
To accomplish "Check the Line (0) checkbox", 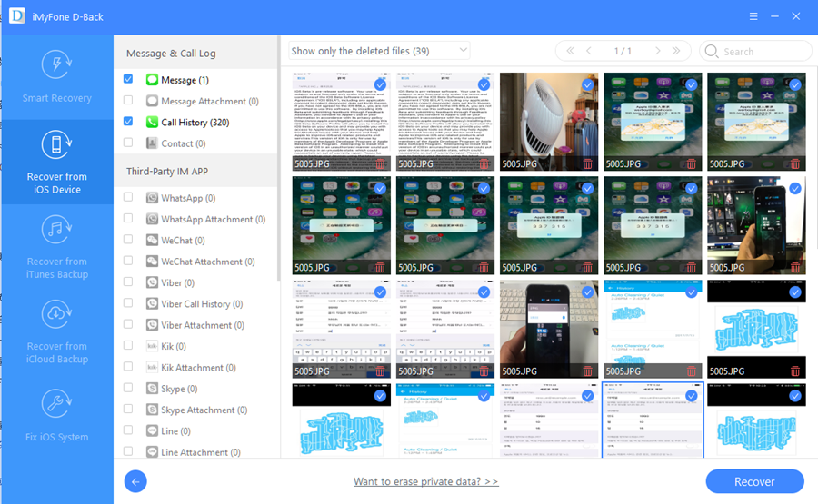I will (x=128, y=430).
